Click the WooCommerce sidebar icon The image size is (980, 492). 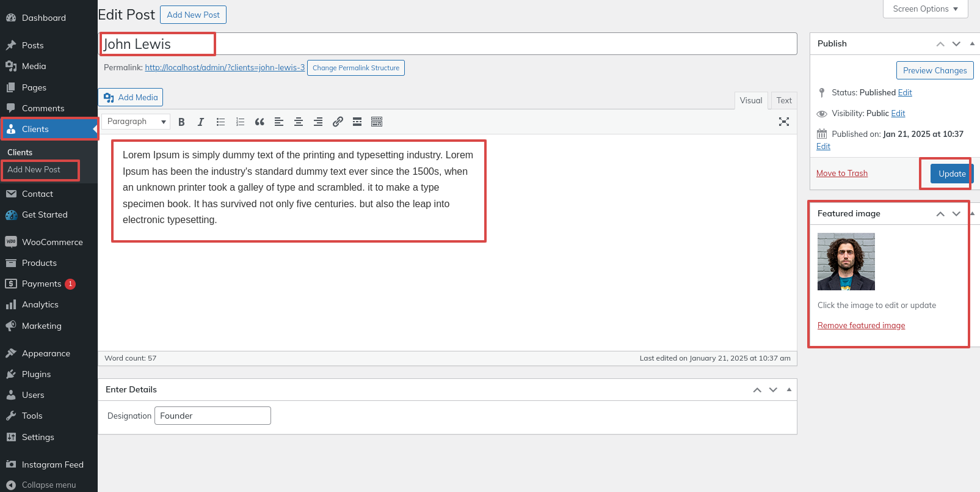click(11, 242)
